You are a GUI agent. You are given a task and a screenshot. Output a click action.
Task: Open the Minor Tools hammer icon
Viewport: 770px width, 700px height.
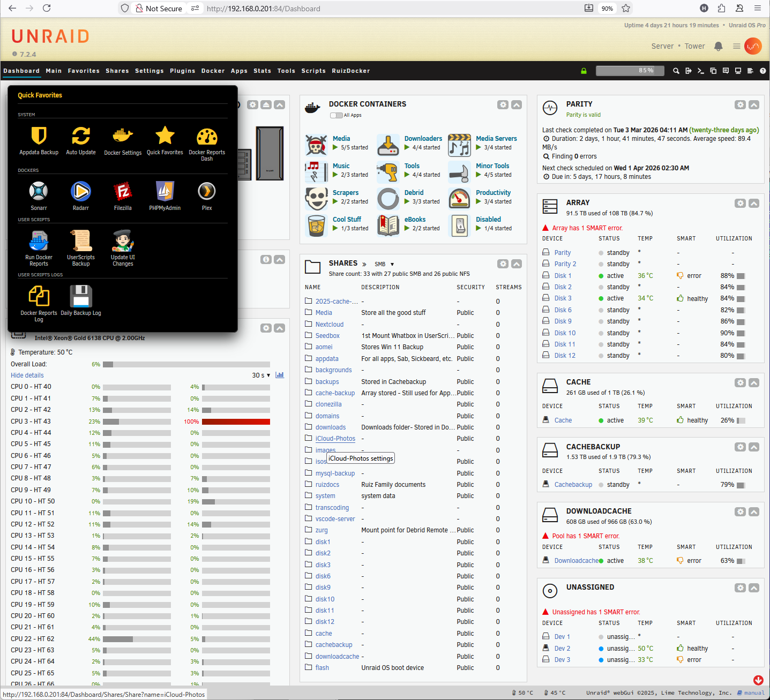tap(459, 172)
